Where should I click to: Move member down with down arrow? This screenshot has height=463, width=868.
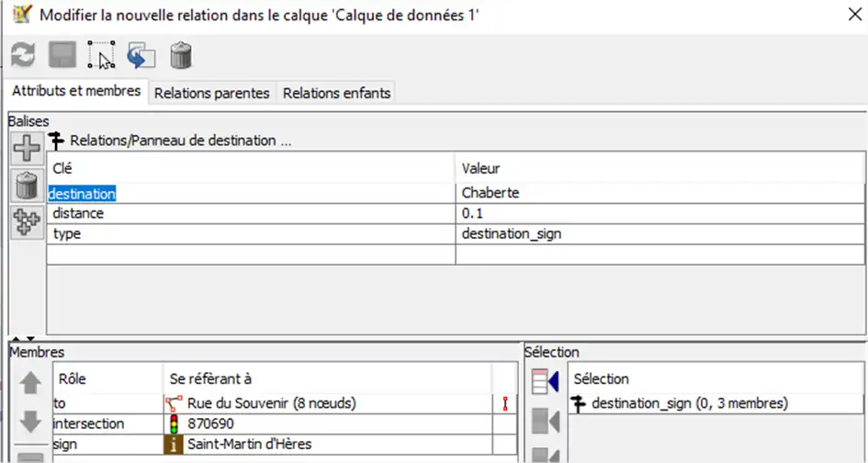coord(30,422)
